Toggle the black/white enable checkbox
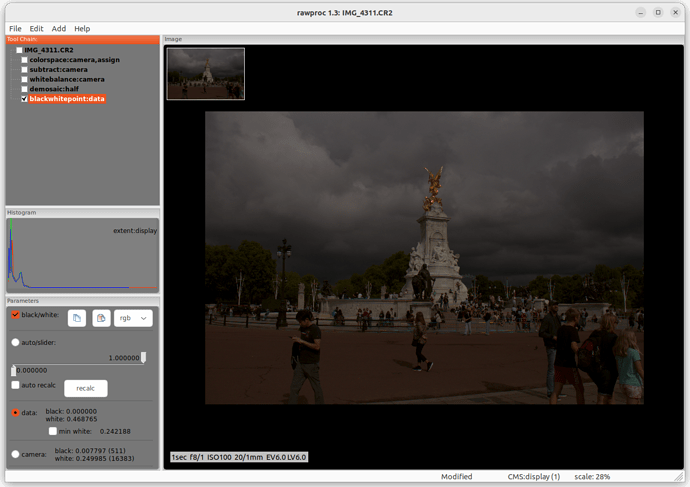Screen dimensions: 690x487 (x=15, y=315)
